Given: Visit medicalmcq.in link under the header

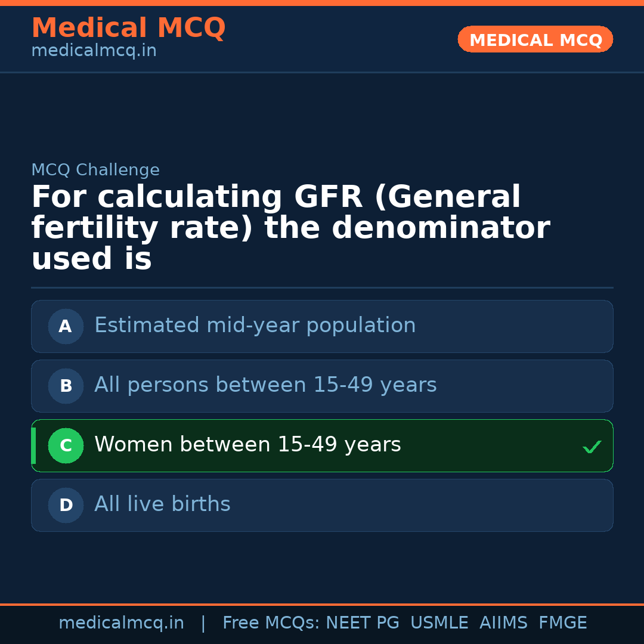Looking at the screenshot, I should pyautogui.click(x=94, y=51).
